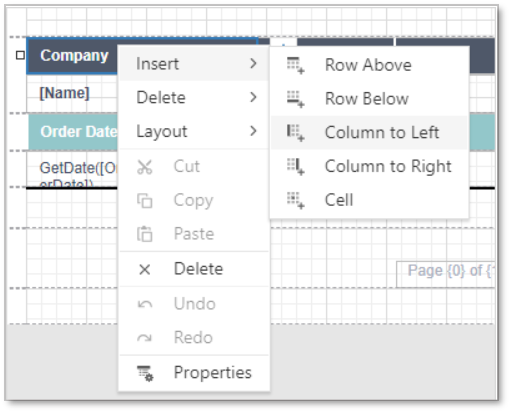Click the Redo menu entry
The width and height of the screenshot is (510, 412).
(x=194, y=338)
